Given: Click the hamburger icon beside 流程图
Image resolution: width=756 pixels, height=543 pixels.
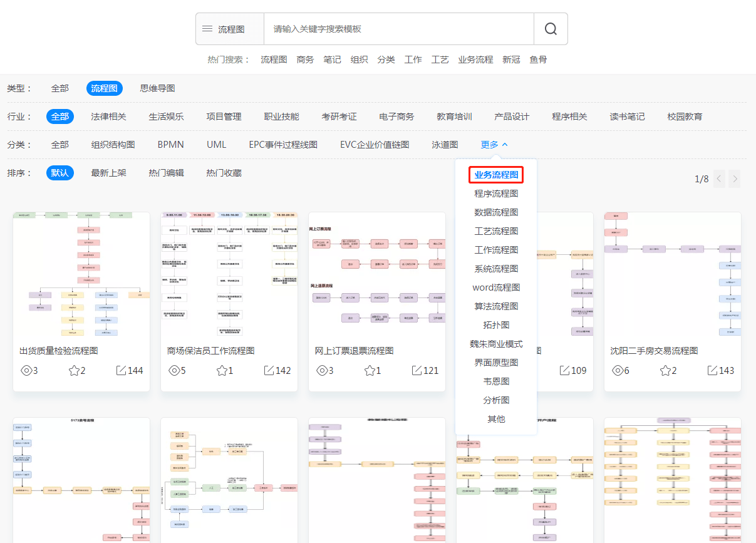Looking at the screenshot, I should coord(207,29).
